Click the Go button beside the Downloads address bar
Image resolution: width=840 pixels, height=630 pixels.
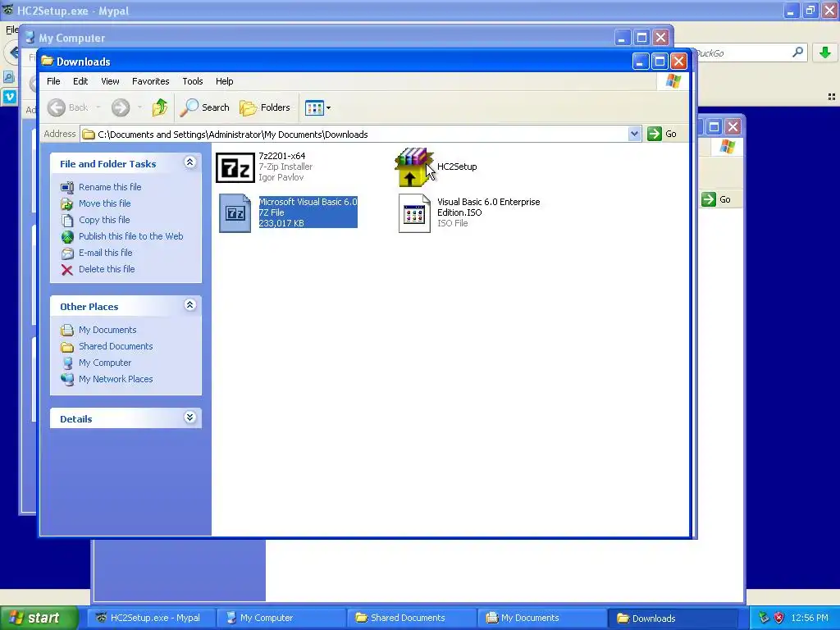point(662,134)
